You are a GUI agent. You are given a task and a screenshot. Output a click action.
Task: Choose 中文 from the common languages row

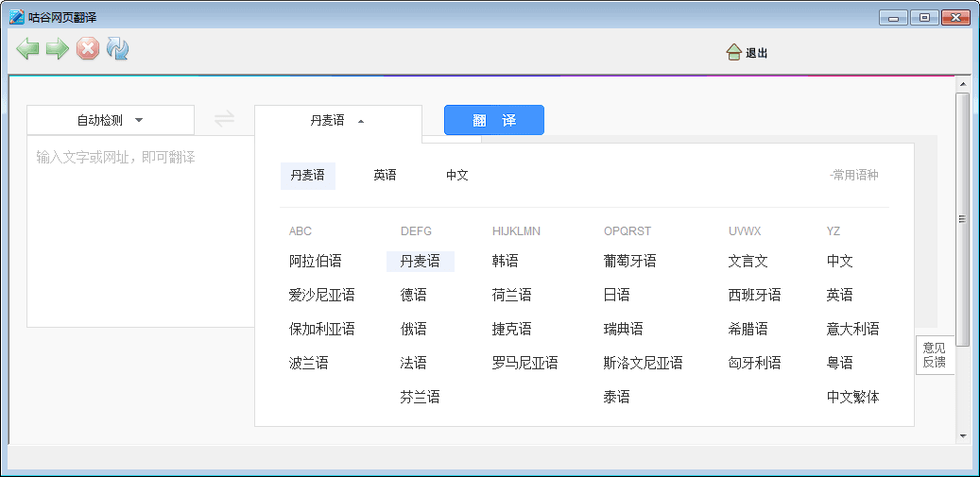(457, 176)
